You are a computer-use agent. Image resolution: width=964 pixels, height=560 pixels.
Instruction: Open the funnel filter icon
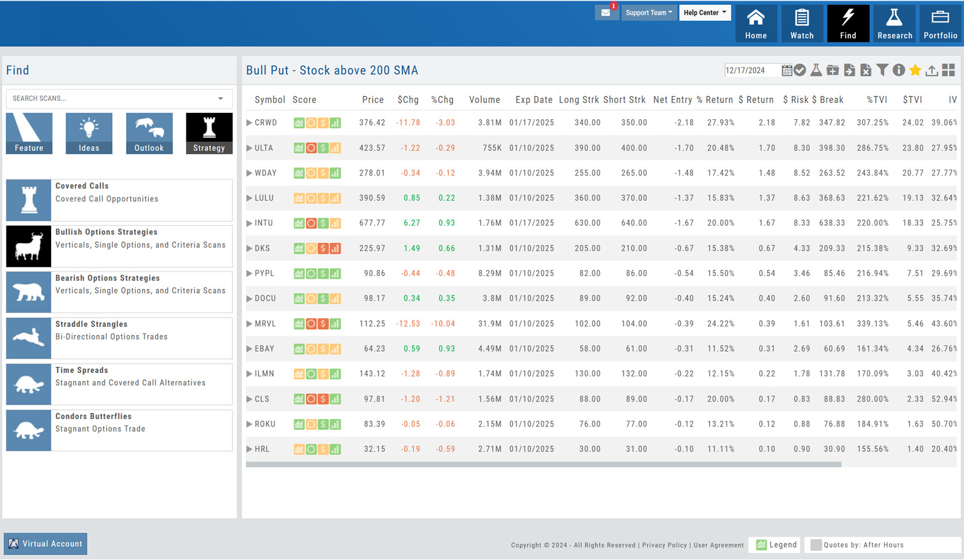882,70
